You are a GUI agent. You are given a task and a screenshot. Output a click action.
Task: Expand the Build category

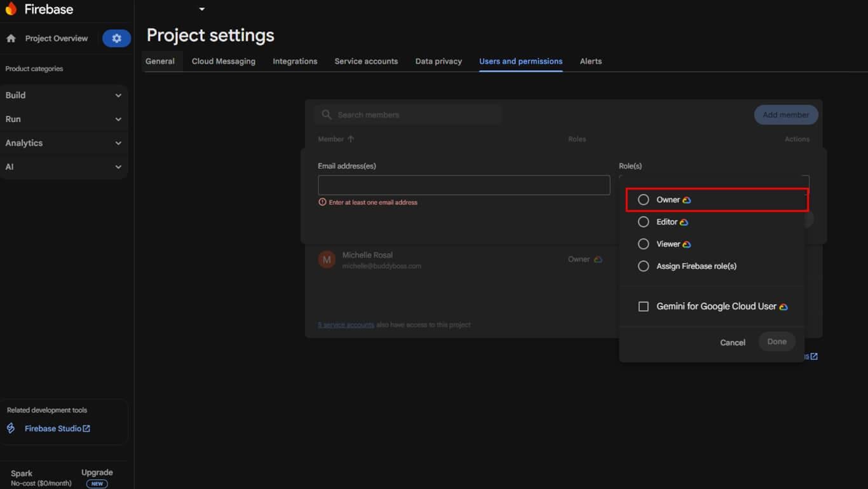click(64, 95)
